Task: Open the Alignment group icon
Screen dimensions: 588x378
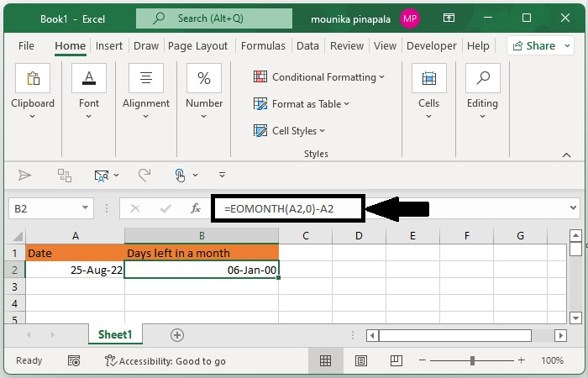Action: (146, 78)
